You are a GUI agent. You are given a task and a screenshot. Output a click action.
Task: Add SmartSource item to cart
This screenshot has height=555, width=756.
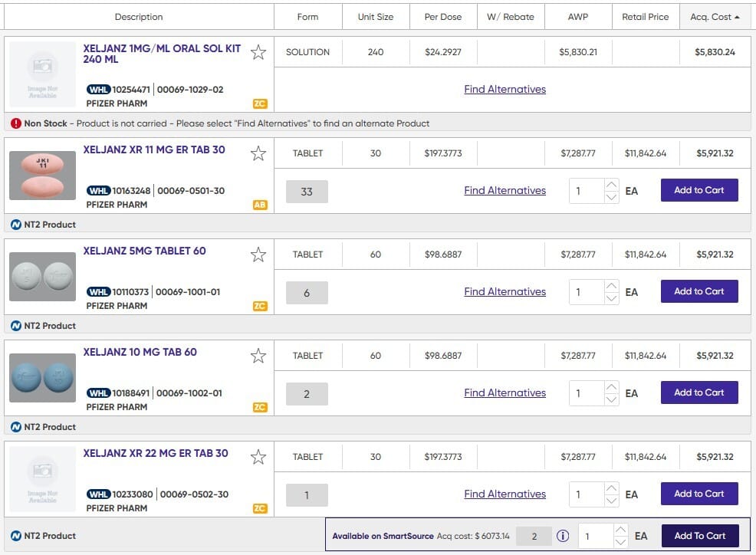point(700,536)
